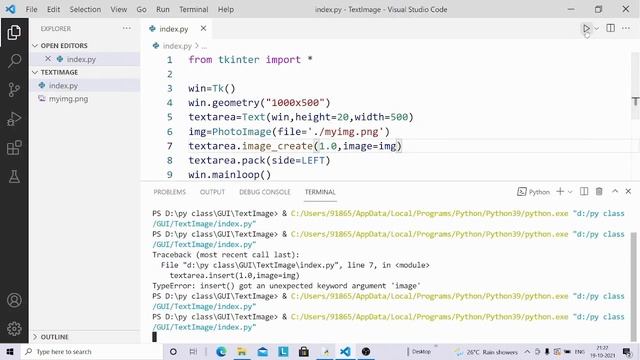This screenshot has width=640, height=360.
Task: Open Explorer views and more actions
Action: click(x=127, y=28)
